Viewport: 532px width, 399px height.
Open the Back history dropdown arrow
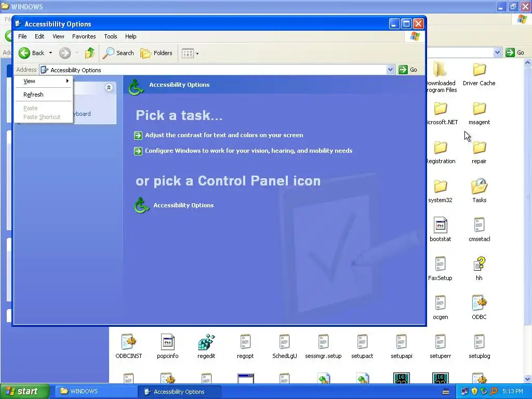[x=50, y=53]
